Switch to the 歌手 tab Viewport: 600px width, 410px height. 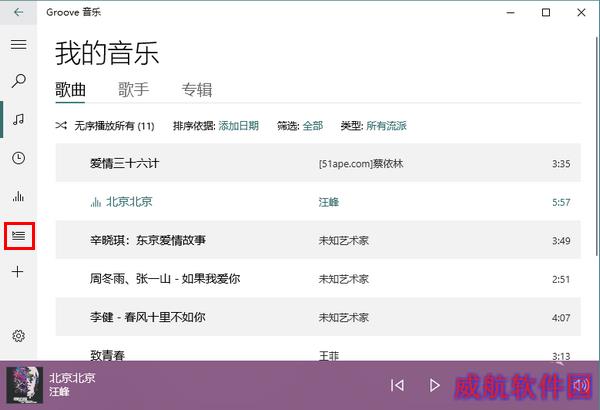point(133,90)
